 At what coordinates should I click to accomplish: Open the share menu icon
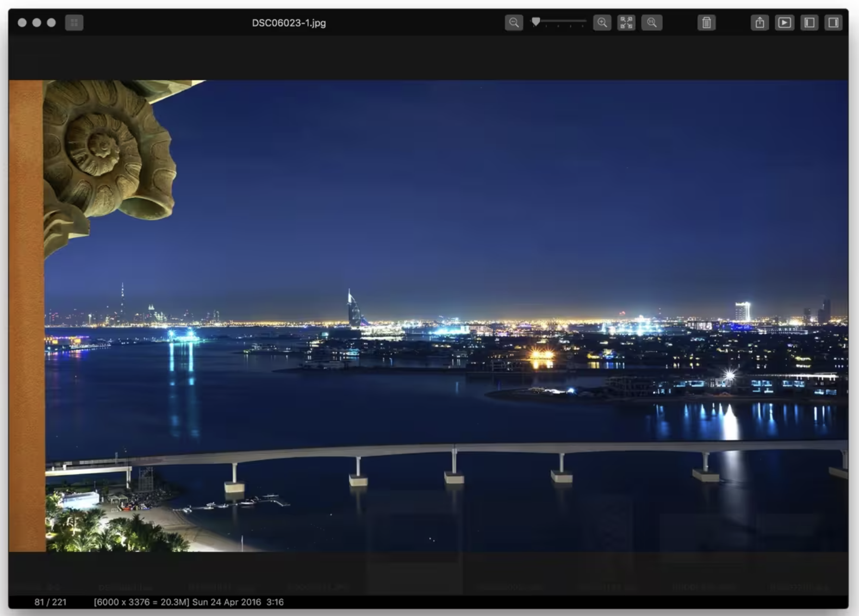point(760,23)
